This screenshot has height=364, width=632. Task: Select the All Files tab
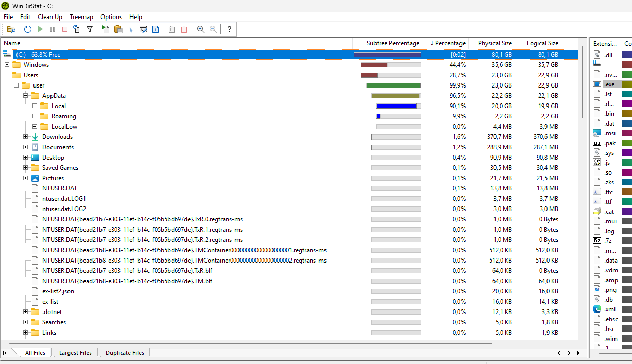[35, 353]
